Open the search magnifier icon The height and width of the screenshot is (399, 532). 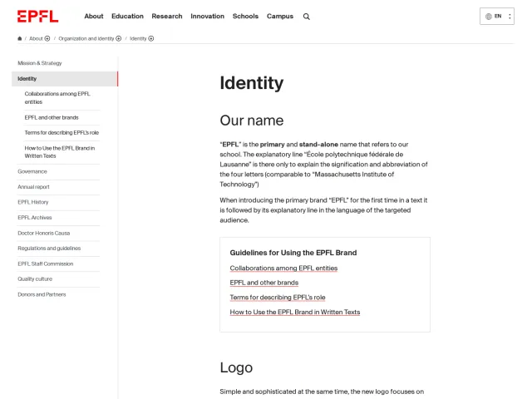pyautogui.click(x=307, y=17)
